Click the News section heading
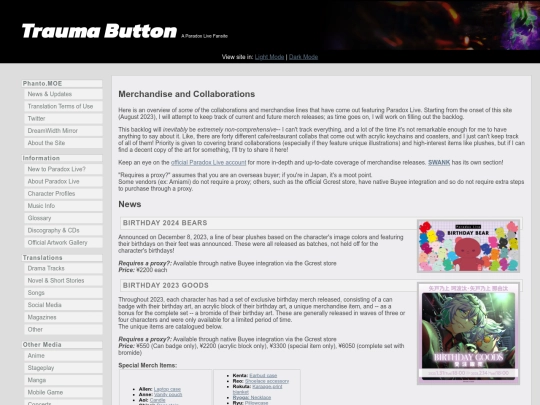This screenshot has height=405, width=540. coord(130,204)
